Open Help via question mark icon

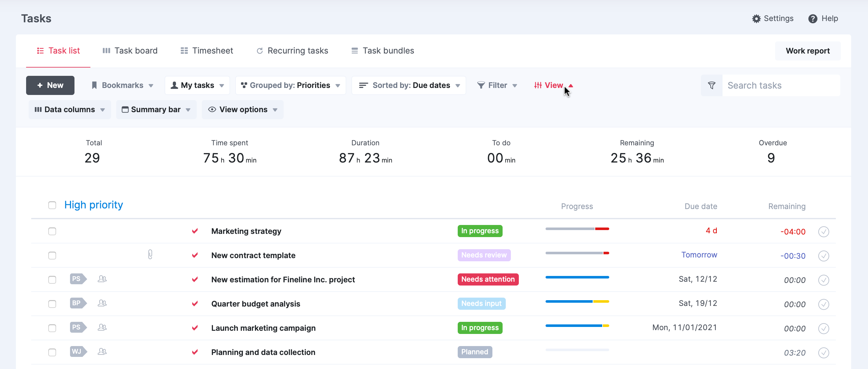(812, 18)
